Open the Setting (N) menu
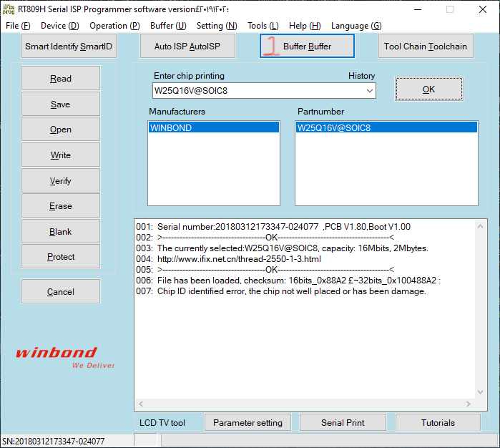This screenshot has width=500, height=448. click(217, 26)
